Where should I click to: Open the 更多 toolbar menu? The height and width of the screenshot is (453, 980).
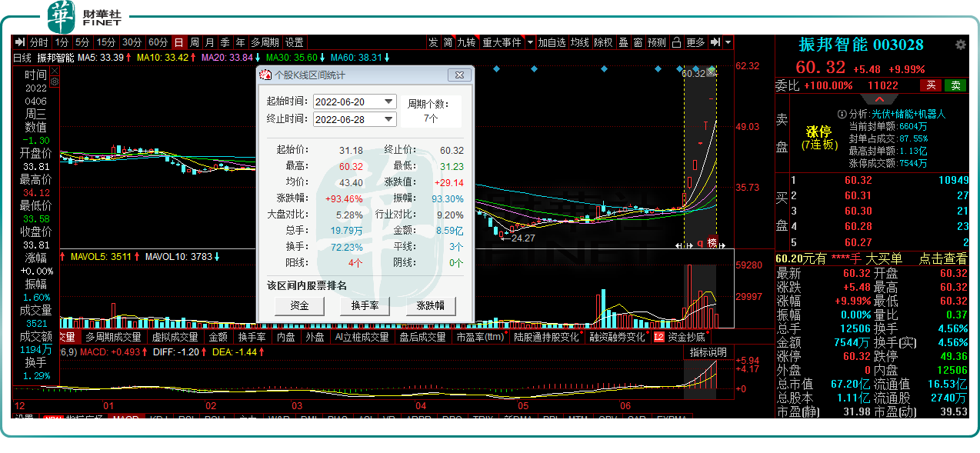point(695,42)
